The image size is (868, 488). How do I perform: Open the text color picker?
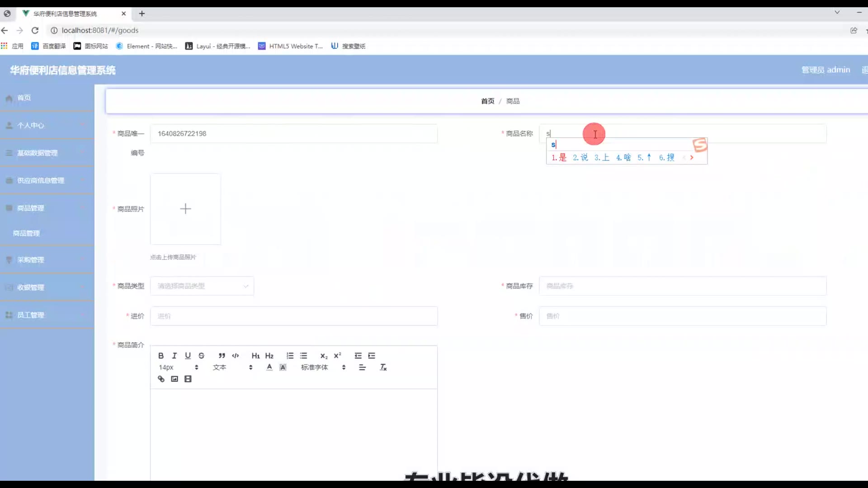pos(269,367)
